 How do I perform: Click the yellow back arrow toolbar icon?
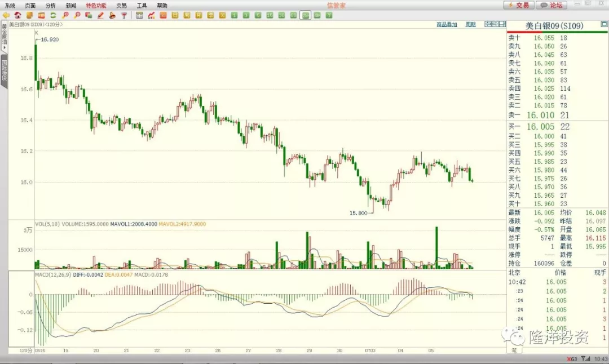coord(6,15)
